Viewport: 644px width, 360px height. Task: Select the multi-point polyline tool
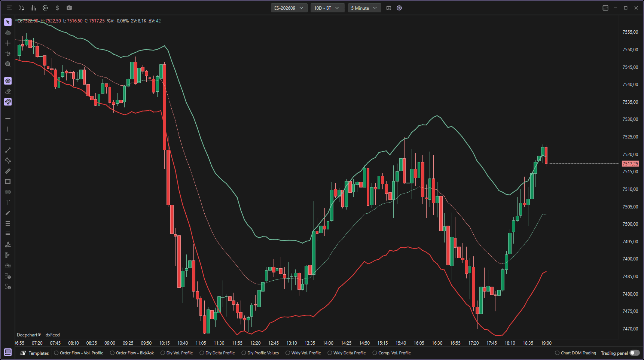tap(8, 161)
